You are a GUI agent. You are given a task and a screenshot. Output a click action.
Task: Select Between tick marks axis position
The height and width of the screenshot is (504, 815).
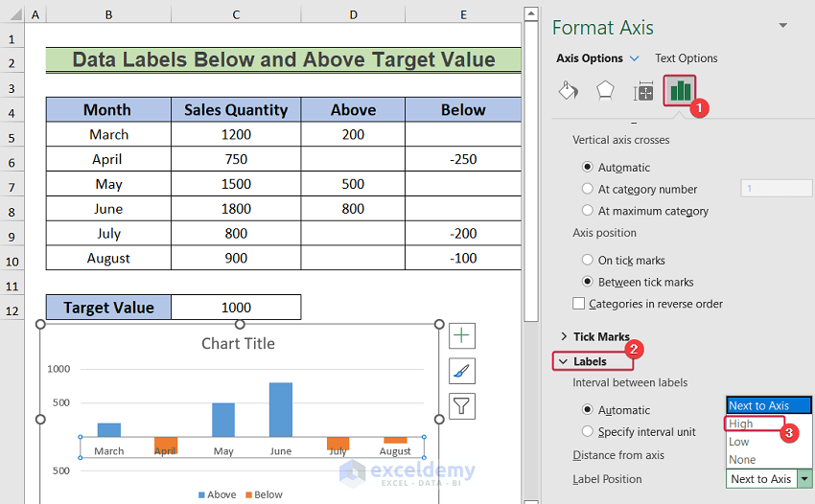coord(588,282)
